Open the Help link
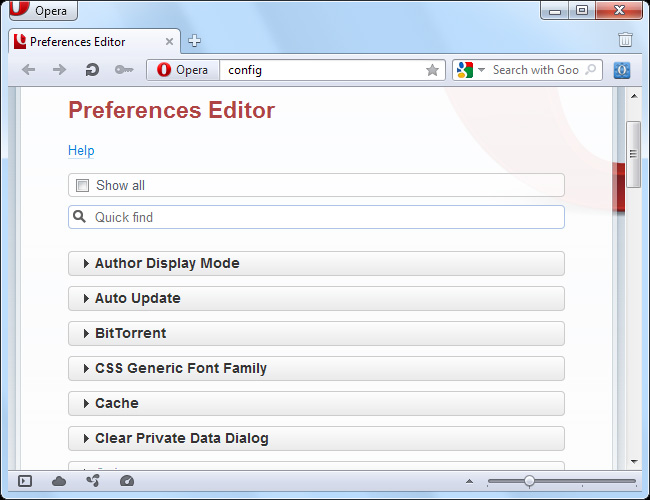Screen dimensions: 650x500 81,151
